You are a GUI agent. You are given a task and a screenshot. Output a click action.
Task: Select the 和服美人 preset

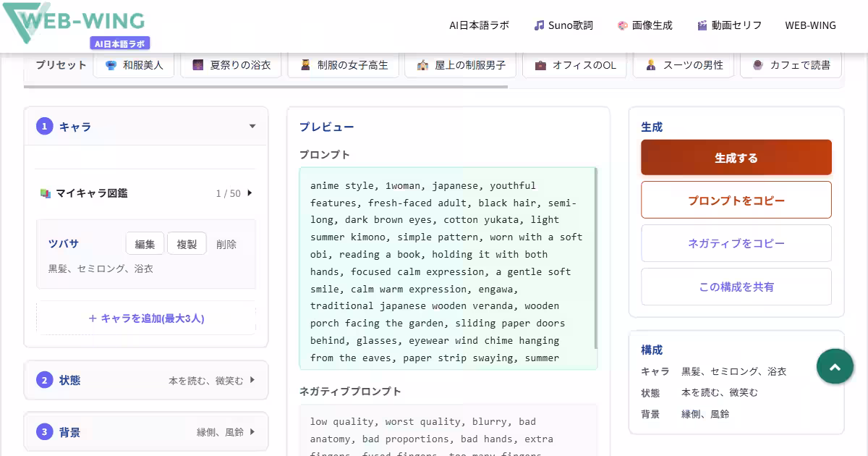[x=134, y=65]
